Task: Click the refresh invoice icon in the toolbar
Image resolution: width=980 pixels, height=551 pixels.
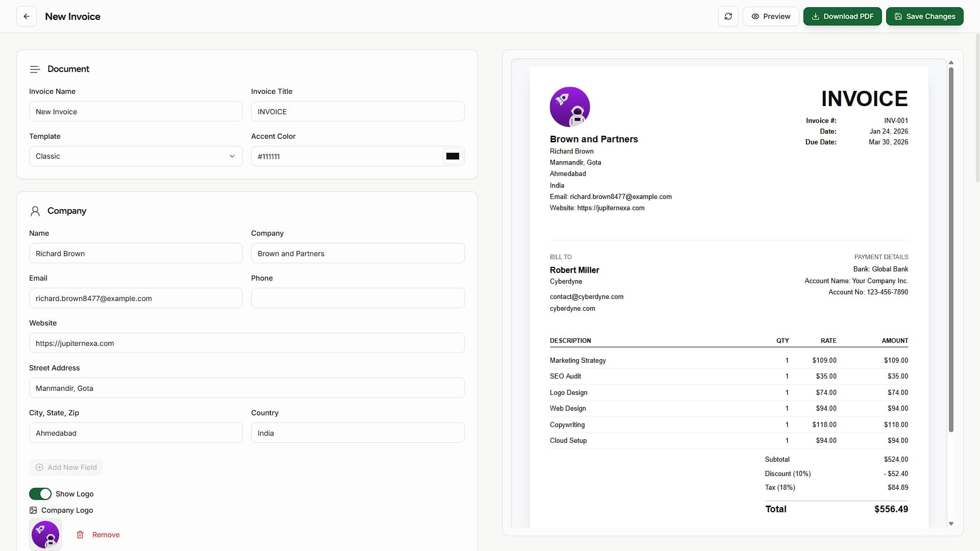Action: point(728,16)
